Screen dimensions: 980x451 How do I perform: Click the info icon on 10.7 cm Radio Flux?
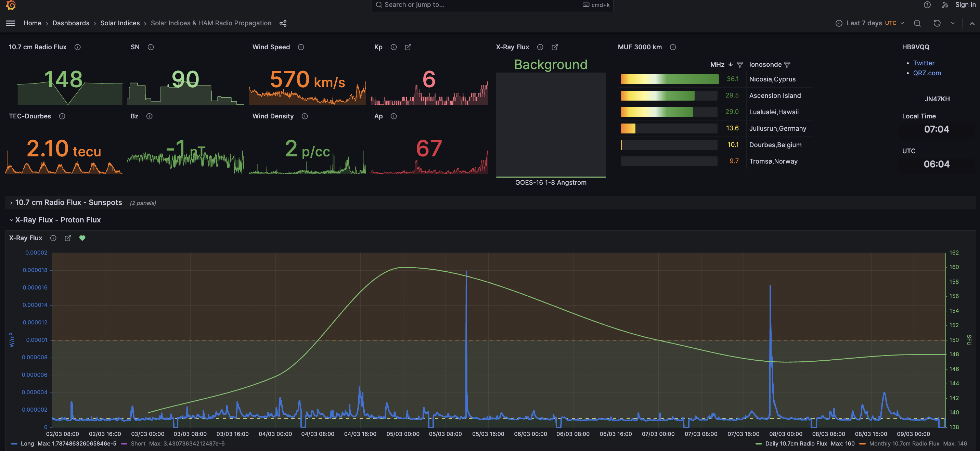(x=78, y=47)
